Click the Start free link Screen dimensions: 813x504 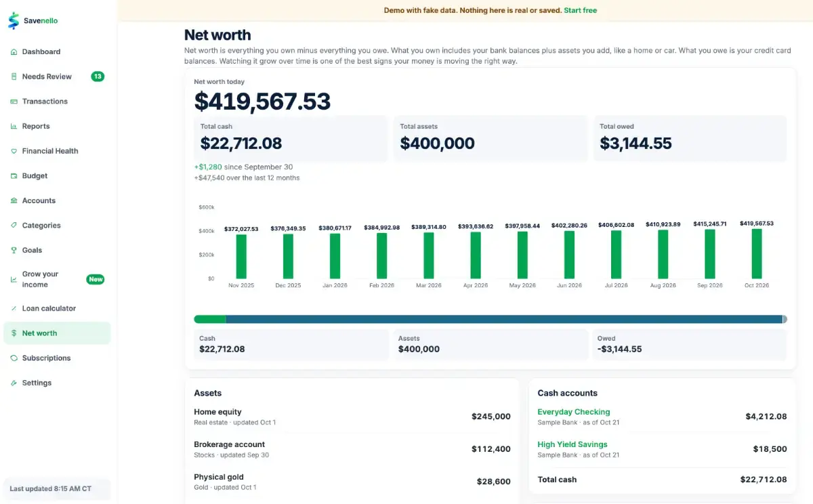(580, 11)
